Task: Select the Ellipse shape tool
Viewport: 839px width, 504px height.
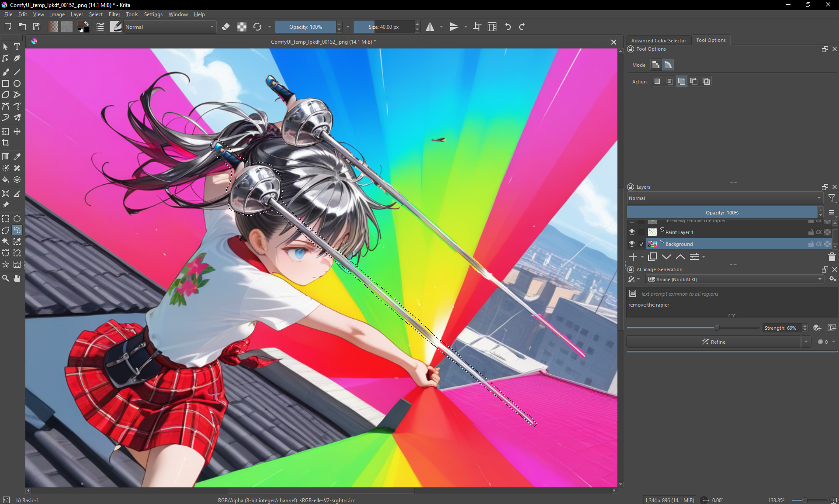Action: [x=17, y=83]
